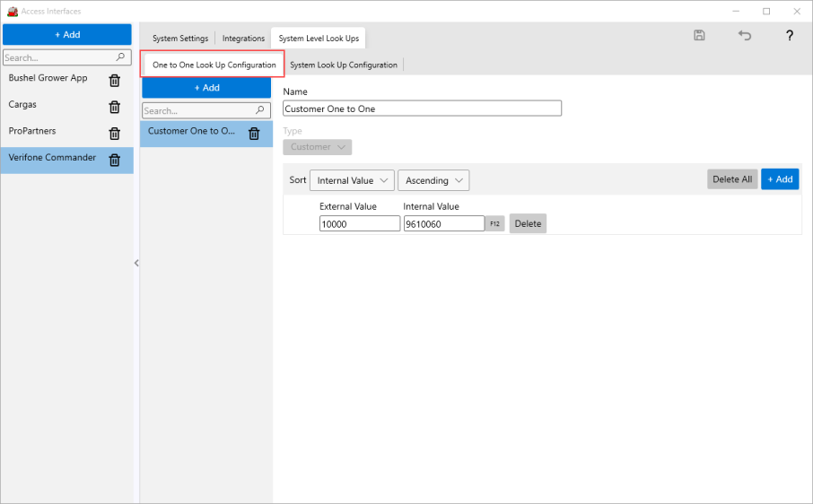Image resolution: width=813 pixels, height=504 pixels.
Task: Open the Customer type dropdown
Action: coord(318,147)
